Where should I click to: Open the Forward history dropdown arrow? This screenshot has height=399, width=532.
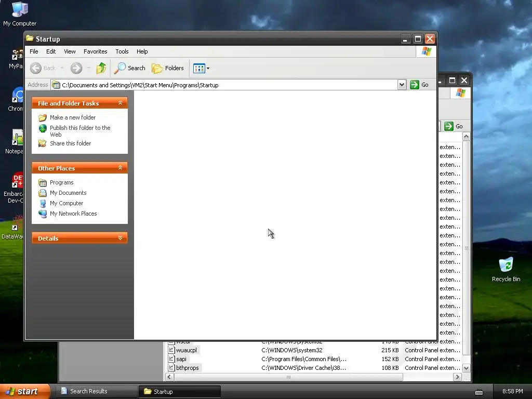88,68
